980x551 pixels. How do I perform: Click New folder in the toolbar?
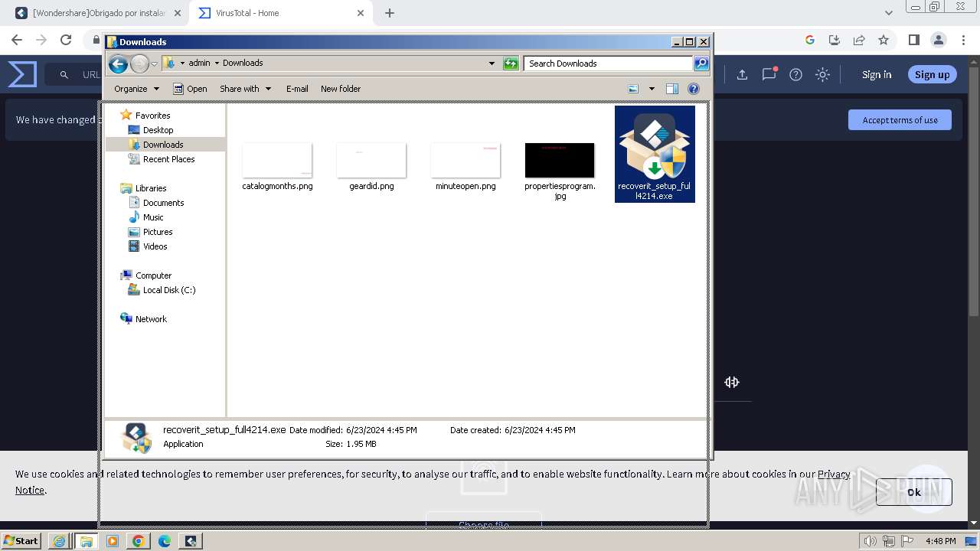[341, 89]
